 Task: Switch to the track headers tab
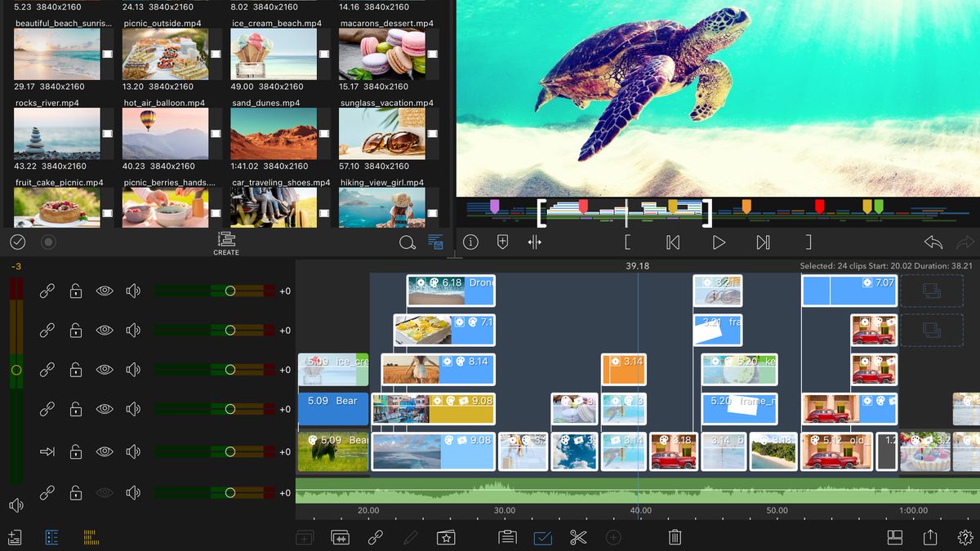pos(53,536)
